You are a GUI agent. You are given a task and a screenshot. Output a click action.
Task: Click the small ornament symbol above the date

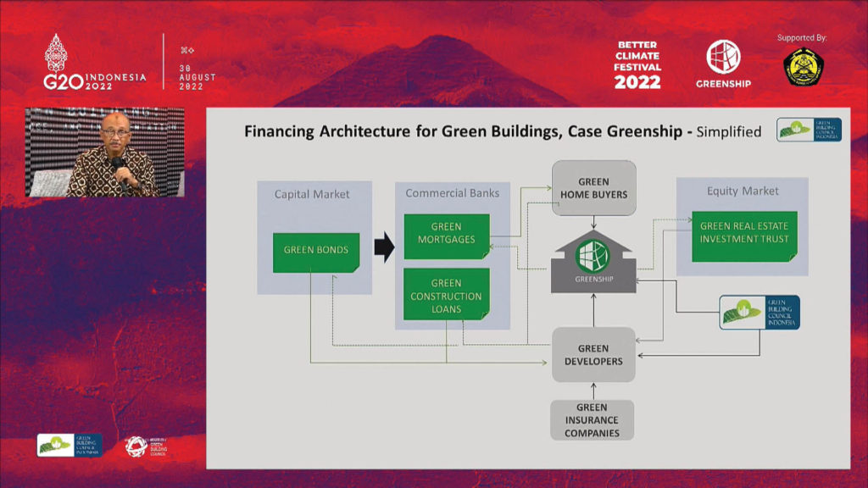pos(187,50)
